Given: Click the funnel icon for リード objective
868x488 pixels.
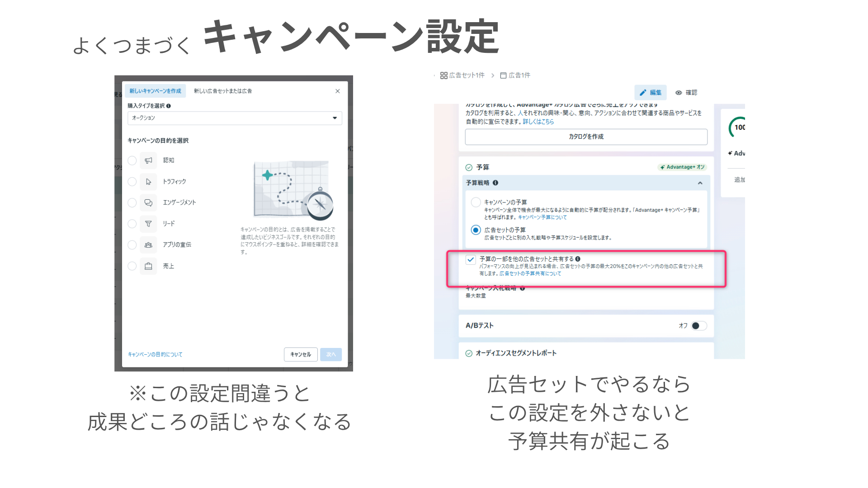Looking at the screenshot, I should pyautogui.click(x=148, y=224).
